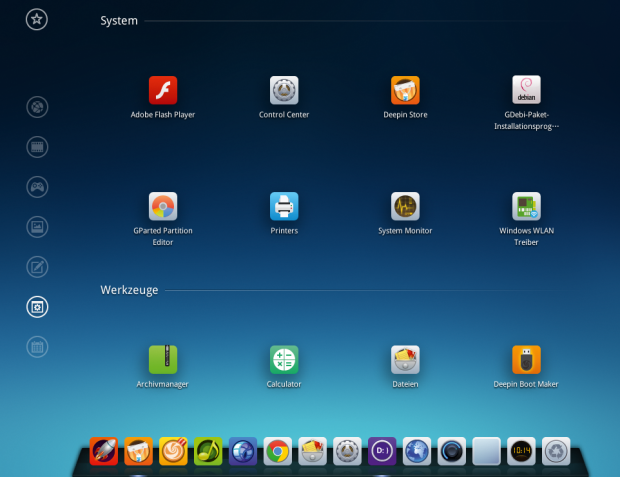Launch Google Chrome from the dock
Image resolution: width=620 pixels, height=477 pixels.
click(x=278, y=451)
